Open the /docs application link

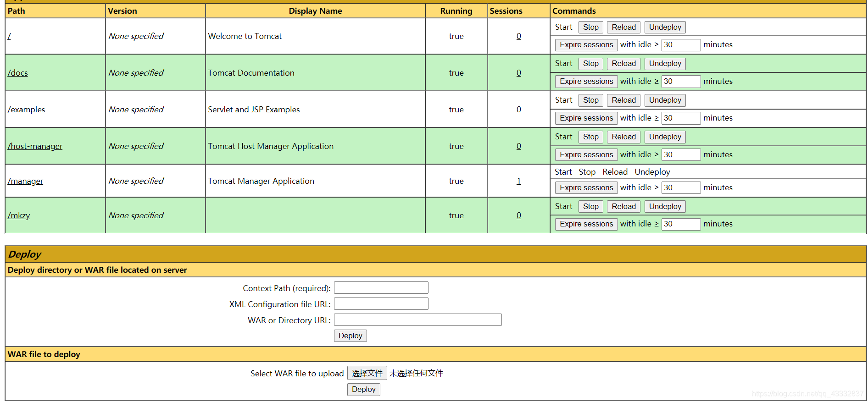coord(18,73)
